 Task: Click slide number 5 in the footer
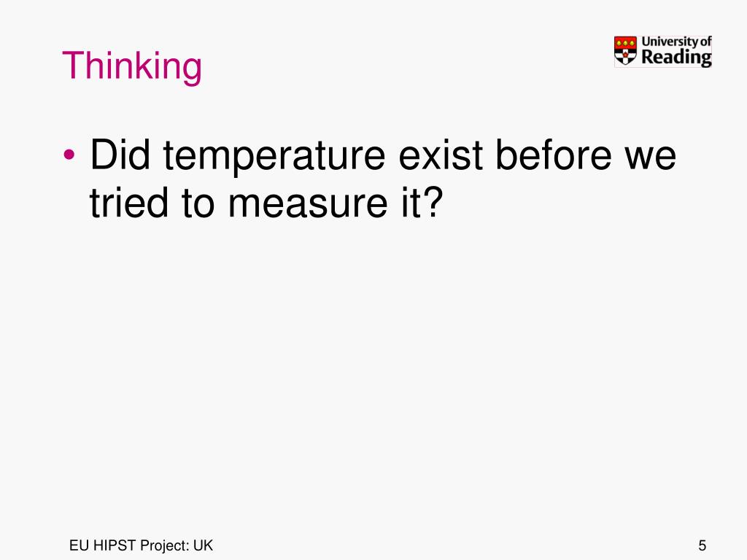tap(703, 545)
